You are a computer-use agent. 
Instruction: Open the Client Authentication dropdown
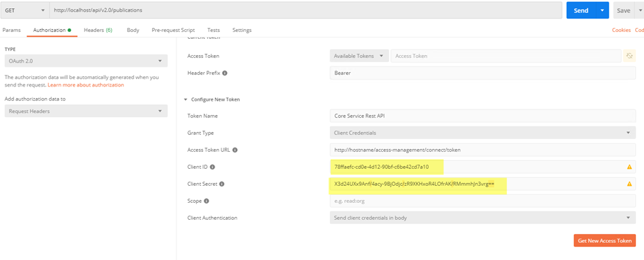[482, 218]
